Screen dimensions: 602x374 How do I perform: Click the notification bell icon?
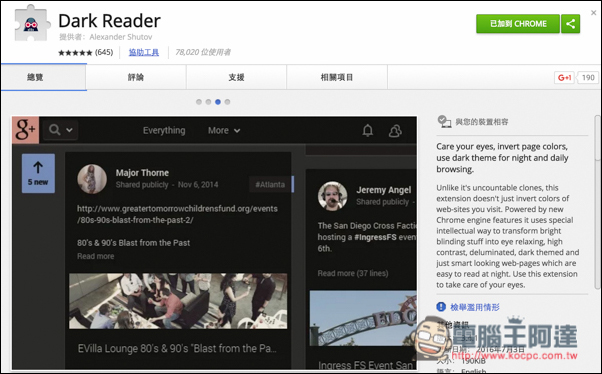pyautogui.click(x=368, y=131)
